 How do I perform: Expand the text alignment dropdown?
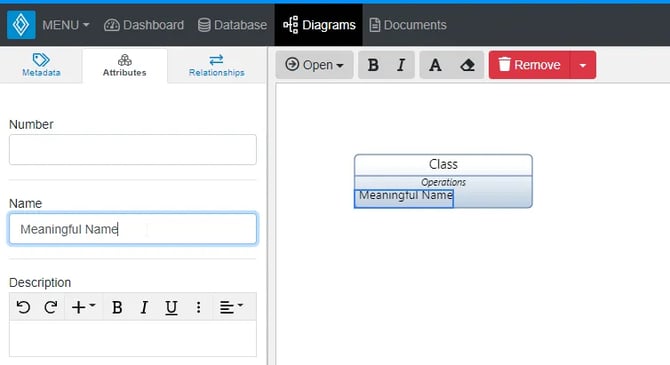(x=231, y=307)
